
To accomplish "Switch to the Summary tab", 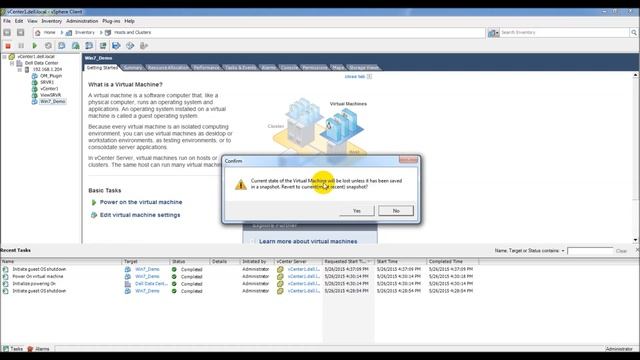I will pyautogui.click(x=133, y=68).
